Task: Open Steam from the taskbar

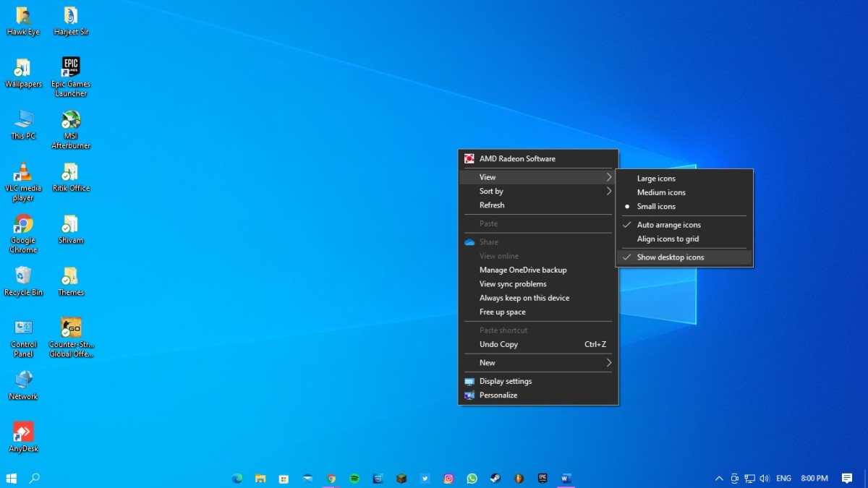Action: (495, 479)
